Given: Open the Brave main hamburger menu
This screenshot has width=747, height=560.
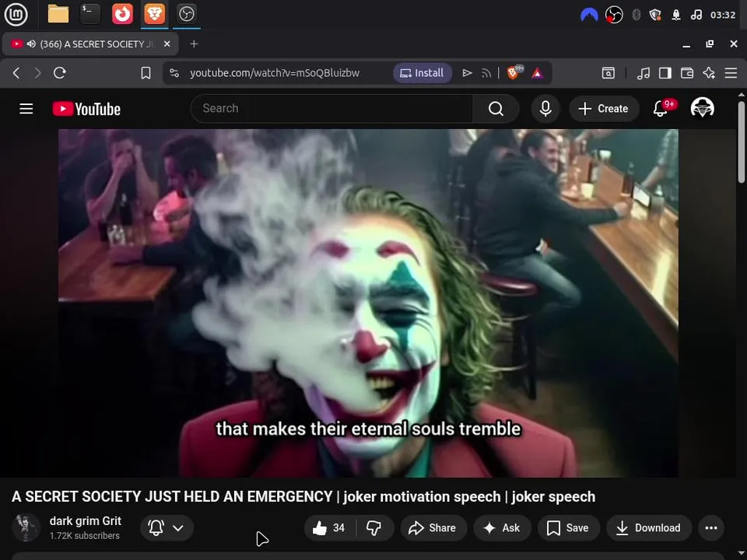Looking at the screenshot, I should coord(731,73).
